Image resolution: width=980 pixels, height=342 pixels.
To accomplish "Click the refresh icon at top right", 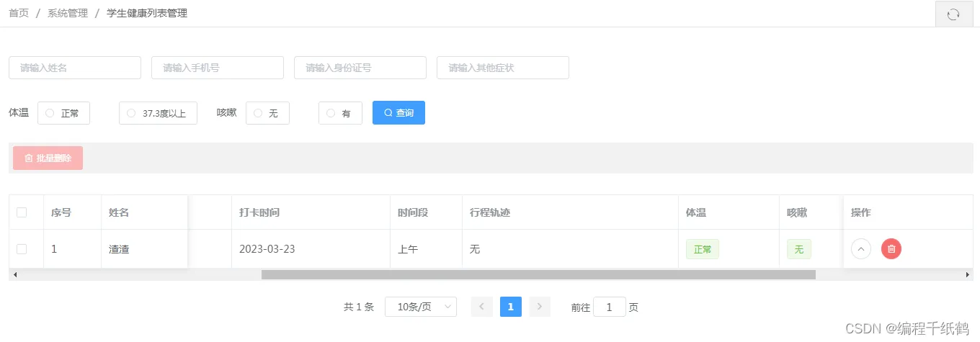I will [953, 14].
